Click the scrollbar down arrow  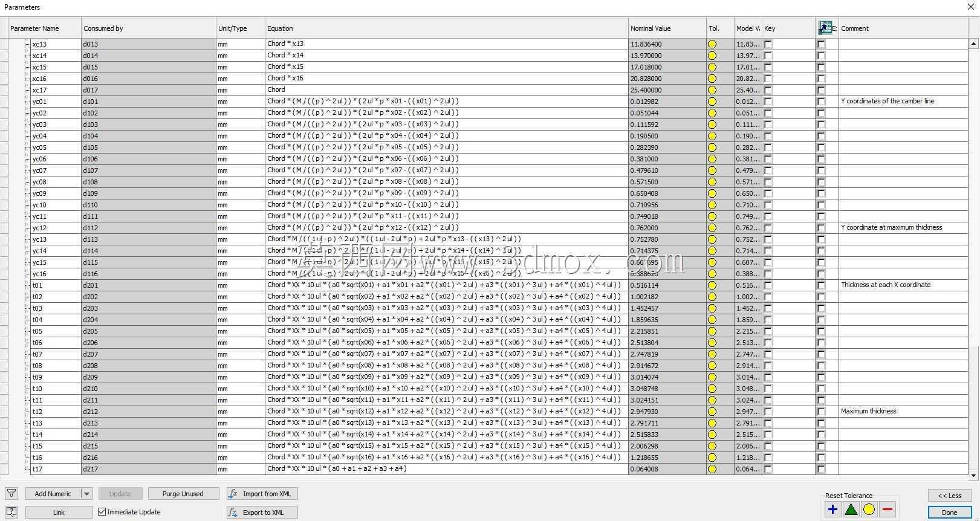[x=973, y=476]
